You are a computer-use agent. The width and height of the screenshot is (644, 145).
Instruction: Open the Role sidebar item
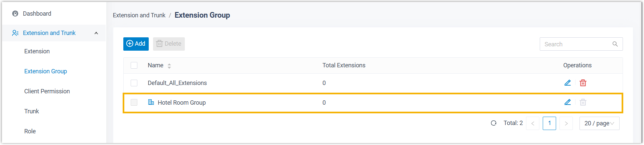[x=30, y=131]
